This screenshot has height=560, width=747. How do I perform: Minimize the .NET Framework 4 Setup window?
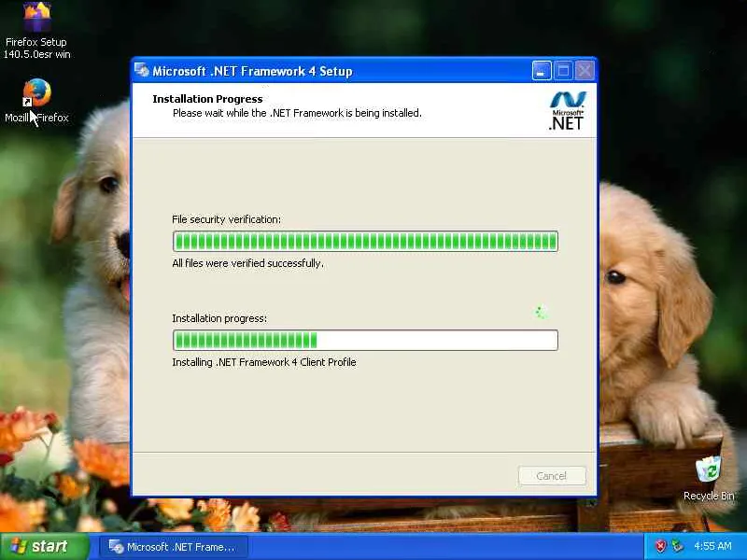pos(542,71)
